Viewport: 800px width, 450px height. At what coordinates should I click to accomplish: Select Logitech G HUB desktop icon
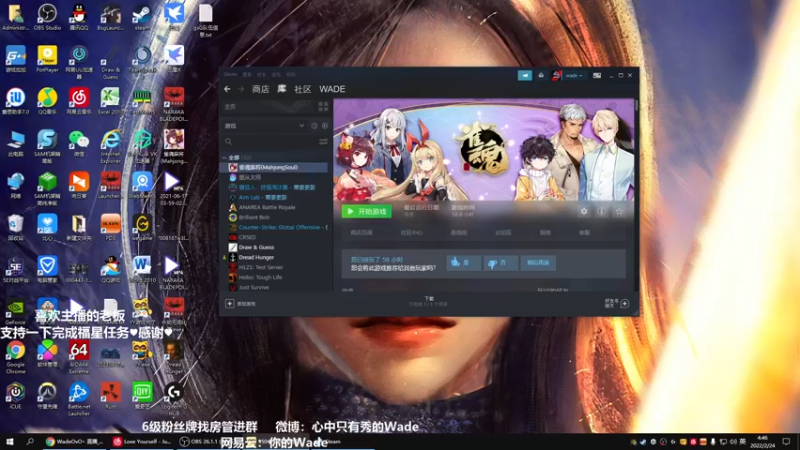coord(173,399)
